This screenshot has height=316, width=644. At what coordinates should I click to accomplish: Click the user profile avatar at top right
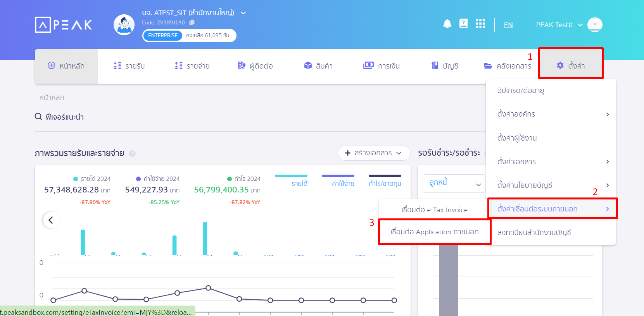[x=595, y=25]
